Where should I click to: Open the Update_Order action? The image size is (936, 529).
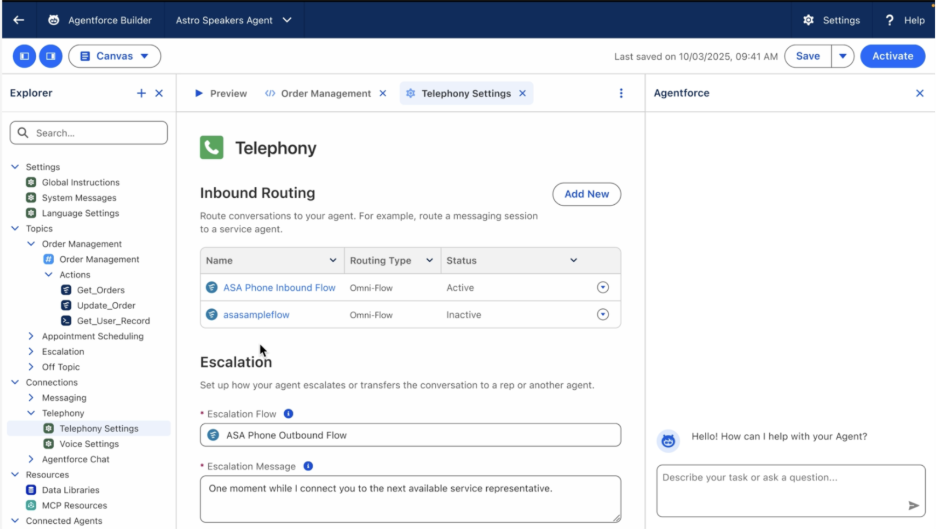tap(106, 305)
